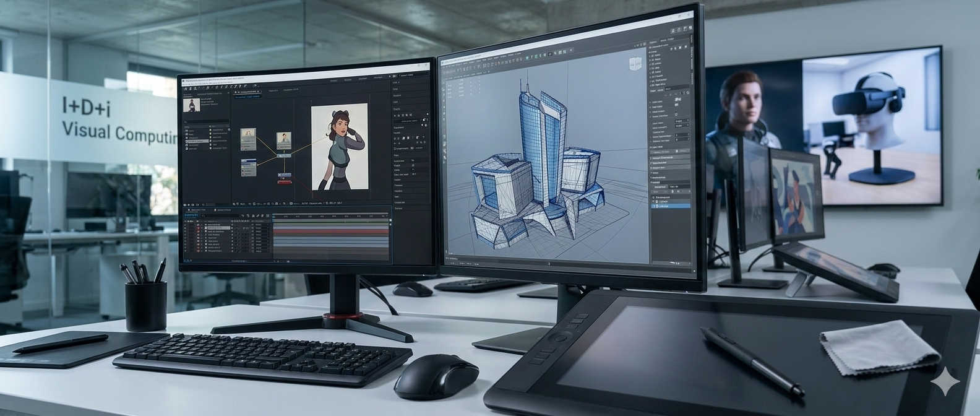This screenshot has height=416, width=980.
Task: Select the small merge node joining the wires
Action: click(x=285, y=156)
